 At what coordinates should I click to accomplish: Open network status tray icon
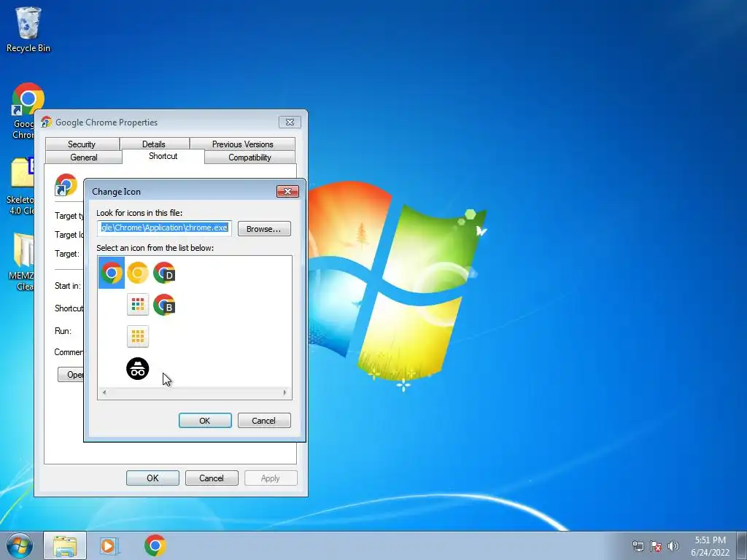[x=638, y=546]
